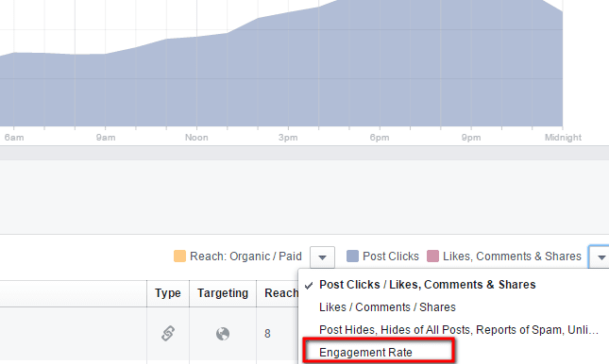
Task: Click the 9am label on the chart axis
Action: tap(106, 138)
